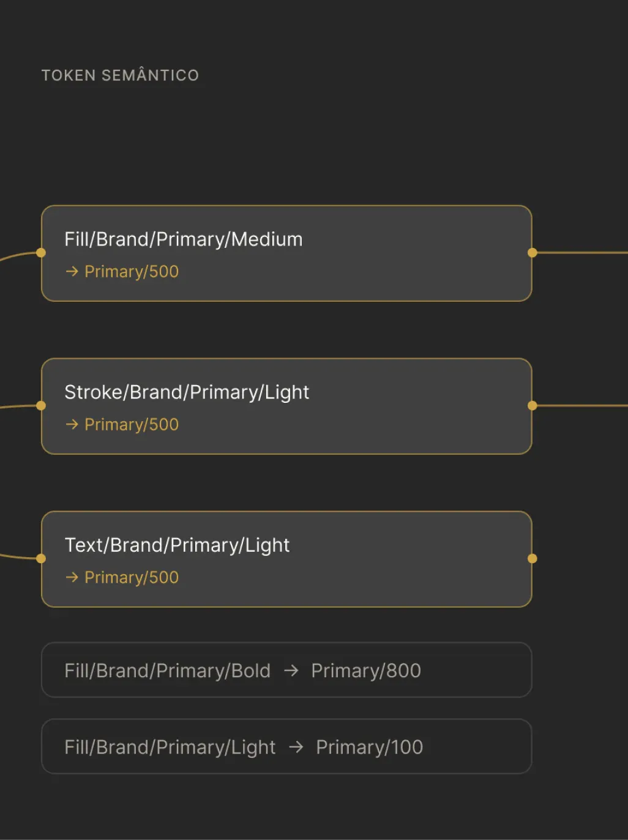This screenshot has height=840, width=628.
Task: Click the Fill/Brand/Primary/Light token row
Action: tap(286, 746)
